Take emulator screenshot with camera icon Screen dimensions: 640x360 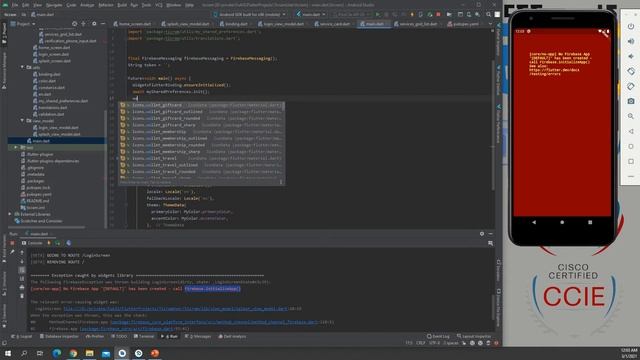coord(631,101)
